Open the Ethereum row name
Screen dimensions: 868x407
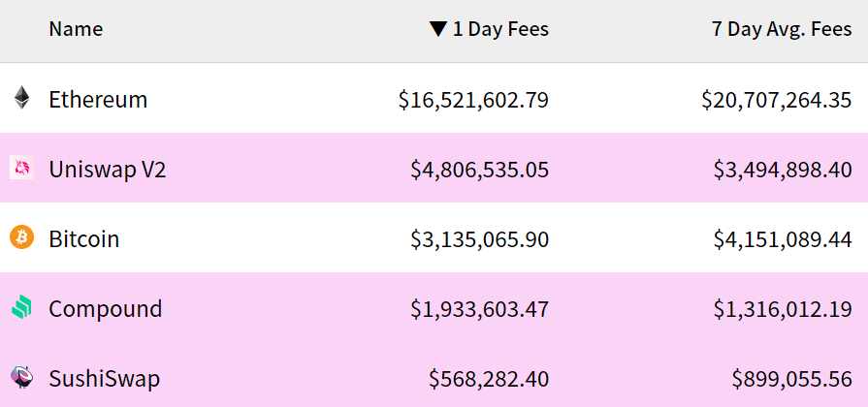[x=98, y=100]
